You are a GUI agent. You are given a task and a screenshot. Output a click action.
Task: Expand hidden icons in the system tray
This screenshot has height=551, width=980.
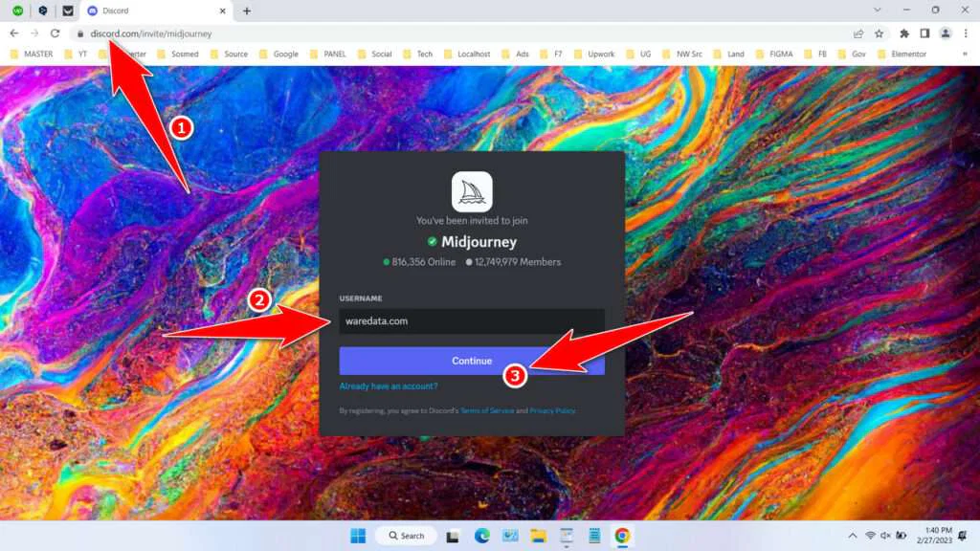(853, 536)
